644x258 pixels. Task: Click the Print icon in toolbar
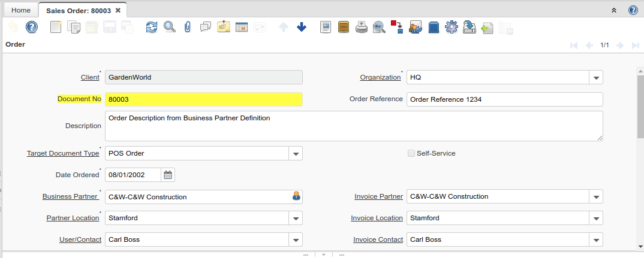point(362,27)
